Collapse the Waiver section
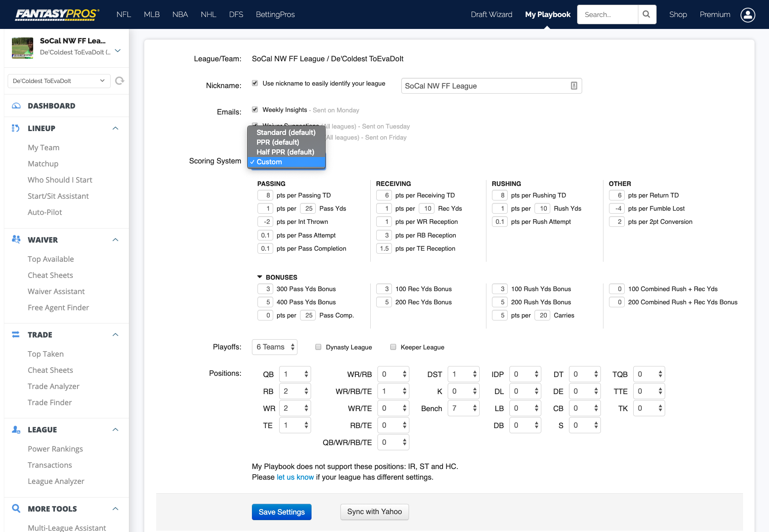Screen dimensions: 769x532 pos(115,240)
